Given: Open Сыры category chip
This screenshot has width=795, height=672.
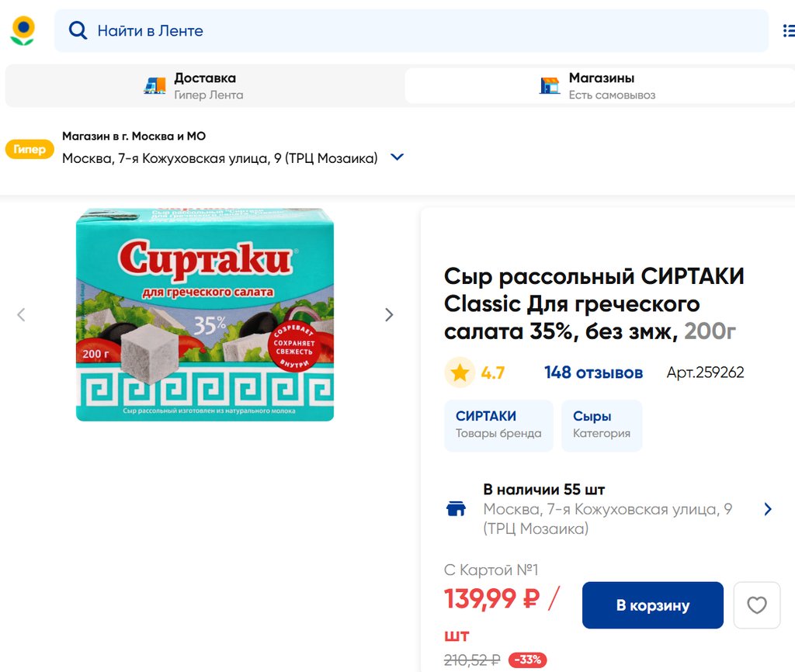Looking at the screenshot, I should point(601,424).
